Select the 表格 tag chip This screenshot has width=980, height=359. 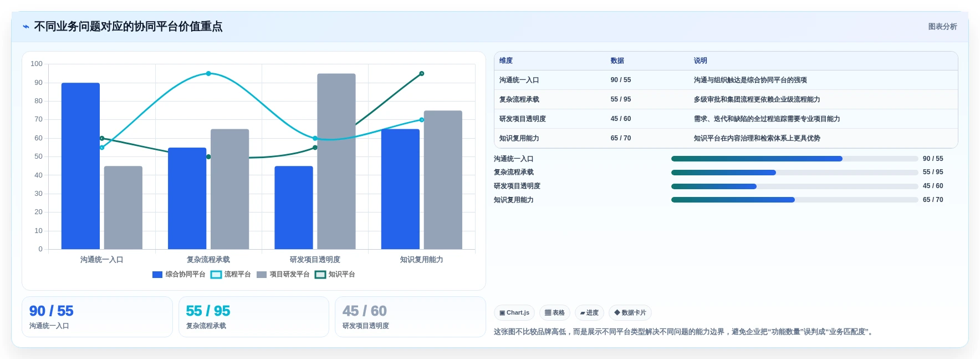tap(554, 313)
